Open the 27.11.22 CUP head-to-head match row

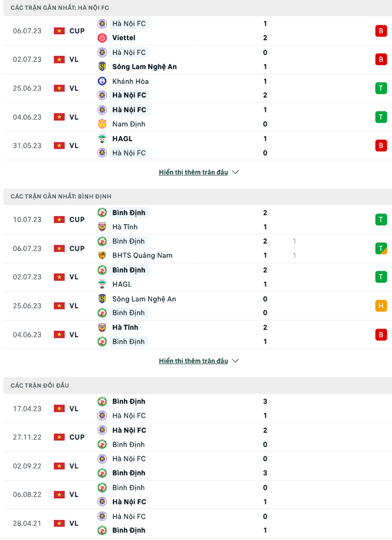point(196,437)
